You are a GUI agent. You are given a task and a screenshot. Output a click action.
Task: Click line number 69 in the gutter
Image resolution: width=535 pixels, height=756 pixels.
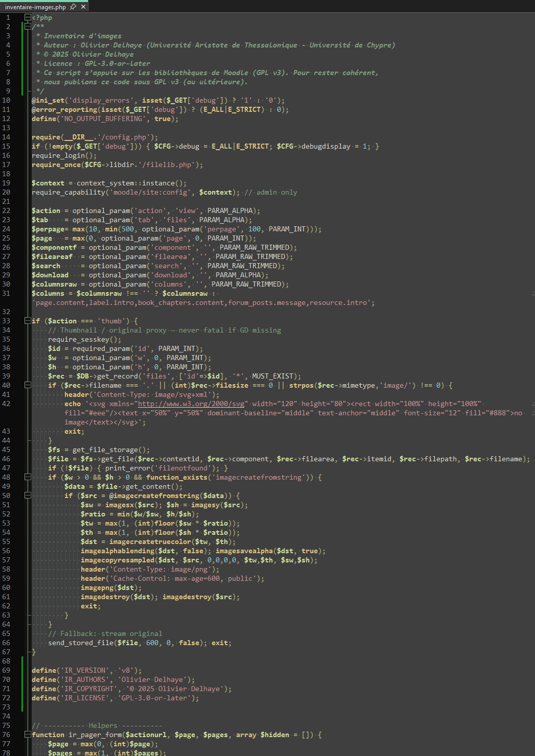coord(6,670)
